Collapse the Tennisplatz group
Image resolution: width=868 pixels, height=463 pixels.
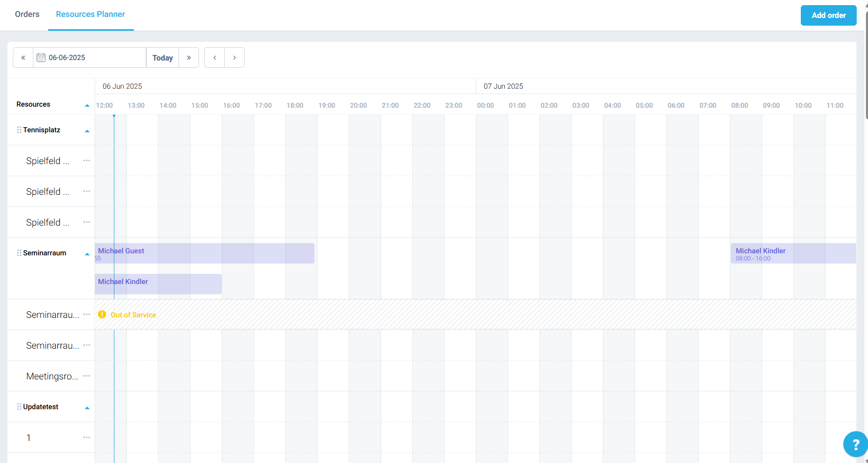point(87,131)
